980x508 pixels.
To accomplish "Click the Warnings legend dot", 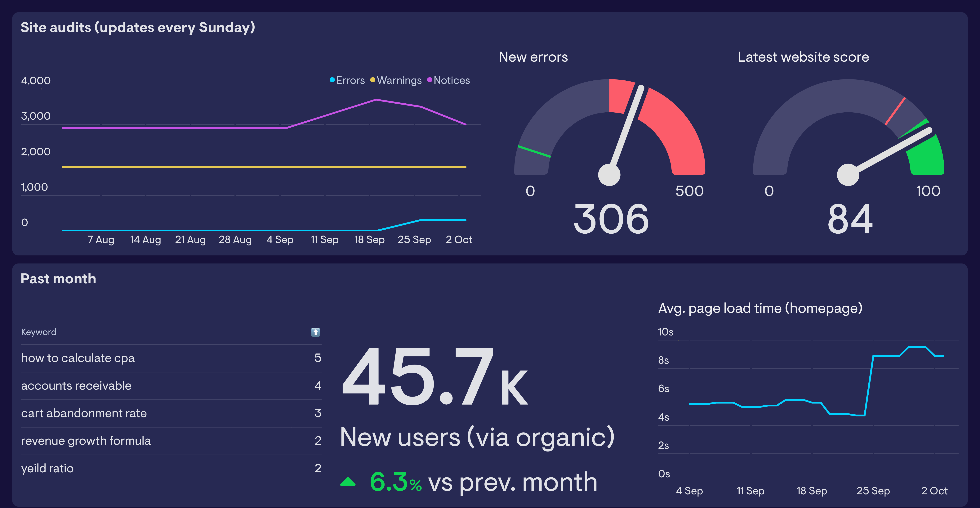I will [x=373, y=80].
